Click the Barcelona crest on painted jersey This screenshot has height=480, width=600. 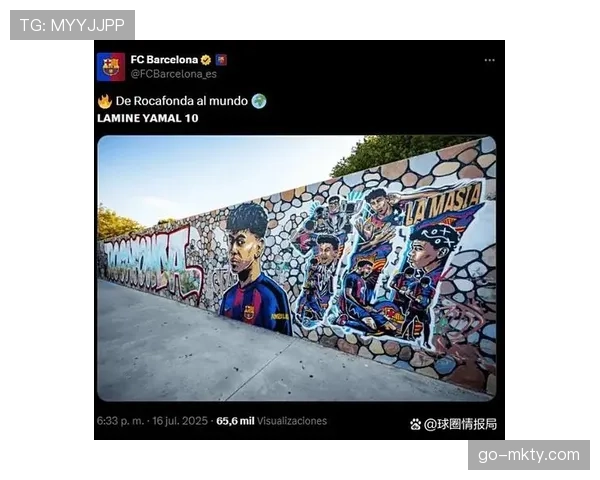tap(249, 312)
